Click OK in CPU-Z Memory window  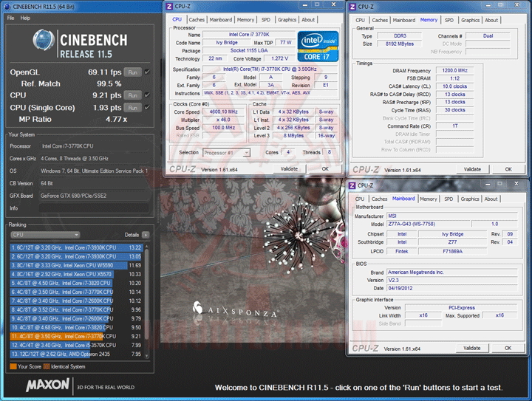point(508,169)
